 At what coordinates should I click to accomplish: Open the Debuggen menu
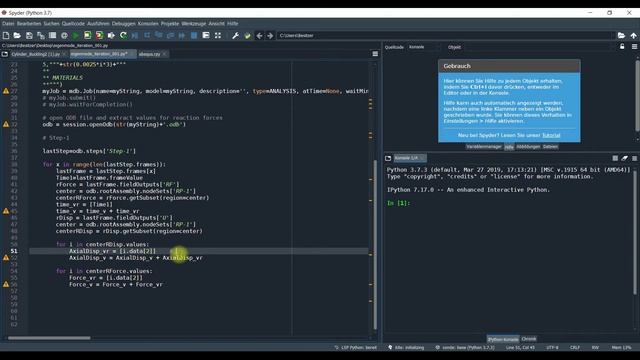coord(124,24)
